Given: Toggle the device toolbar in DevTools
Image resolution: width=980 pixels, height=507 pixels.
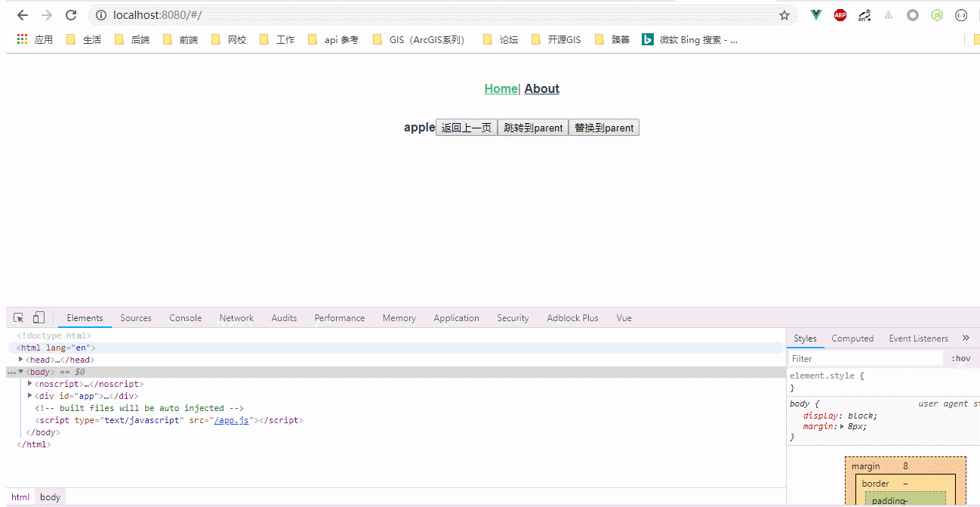Looking at the screenshot, I should pos(39,318).
